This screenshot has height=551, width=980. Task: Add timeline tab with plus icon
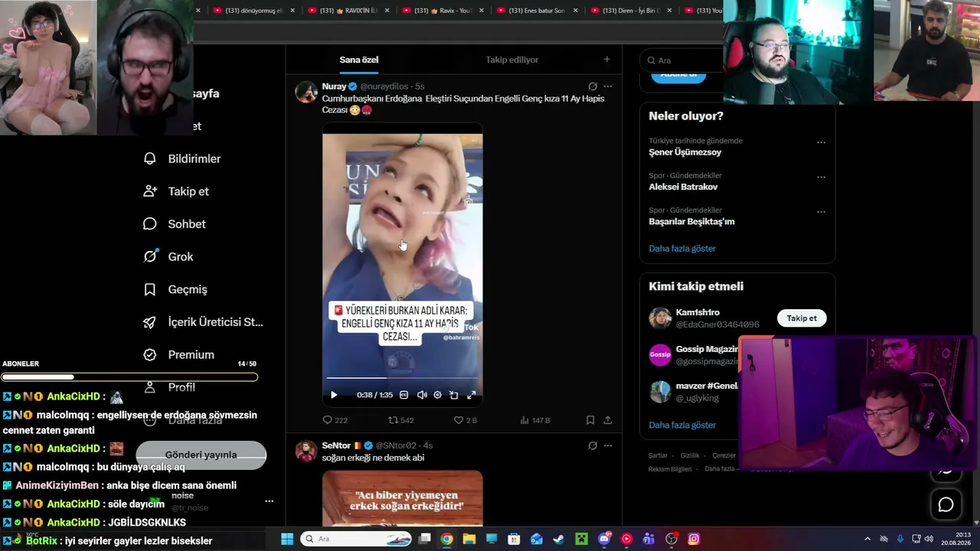pos(607,60)
